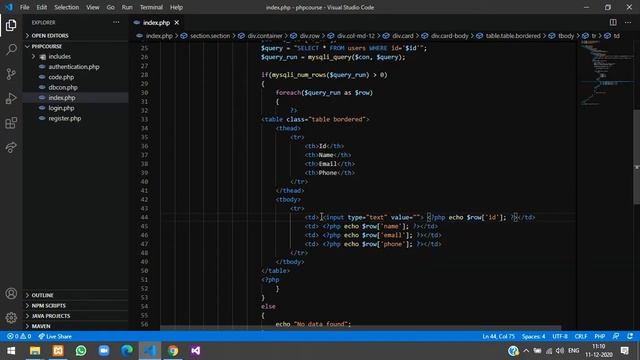Click div.card-body breadcrumb
640x360 pixels.
[449, 36]
